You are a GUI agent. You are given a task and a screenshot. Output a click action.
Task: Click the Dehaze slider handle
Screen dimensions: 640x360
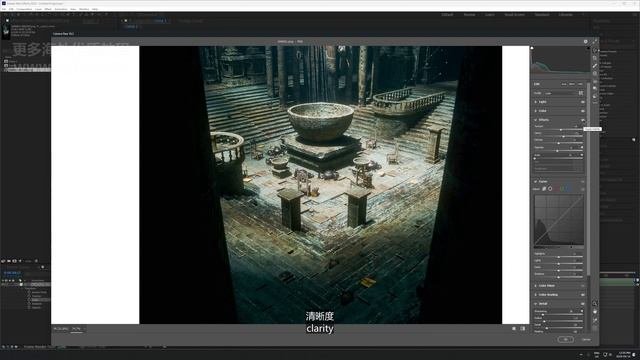pos(558,143)
